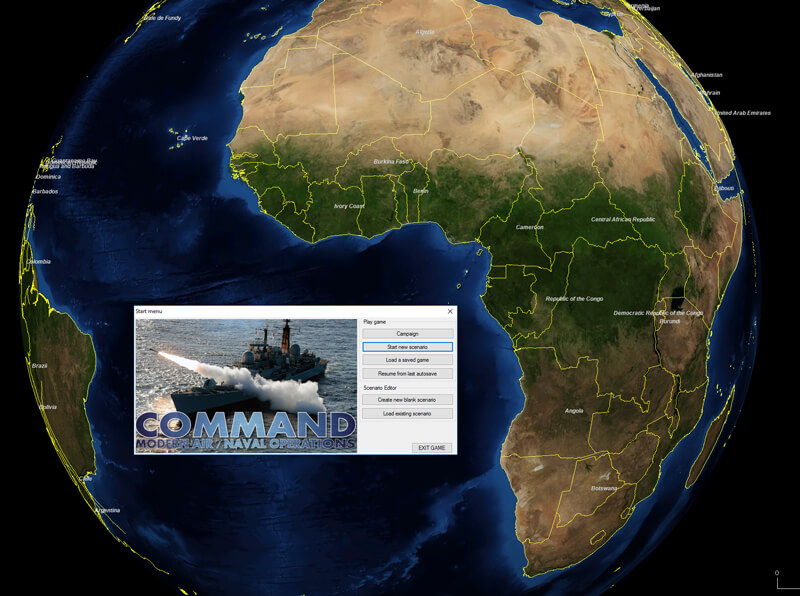Click Start new scenario button
Viewport: 800px width, 596px height.
407,347
